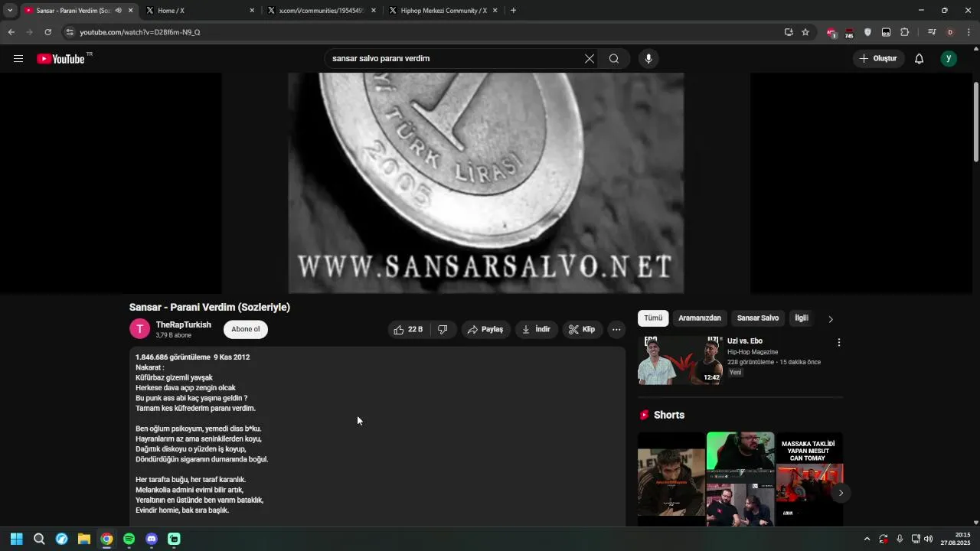This screenshot has width=980, height=551.
Task: Open the taskbar clock and date
Action: click(x=956, y=539)
